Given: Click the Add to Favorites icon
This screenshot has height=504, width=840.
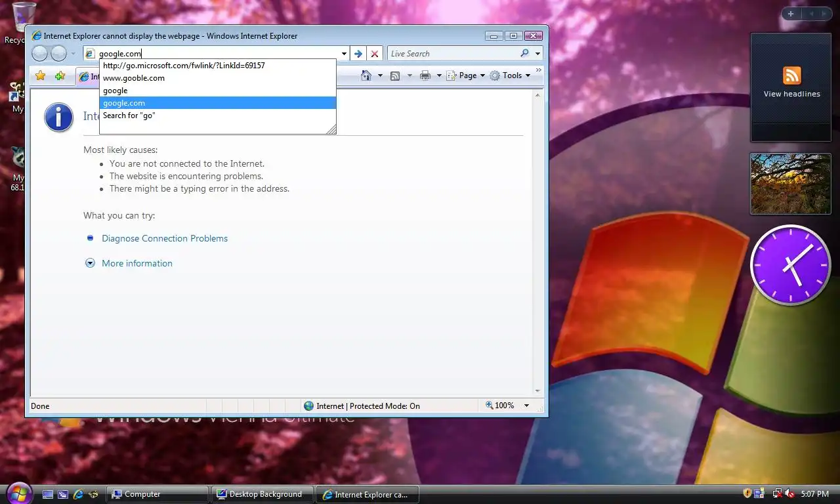Looking at the screenshot, I should coord(60,76).
